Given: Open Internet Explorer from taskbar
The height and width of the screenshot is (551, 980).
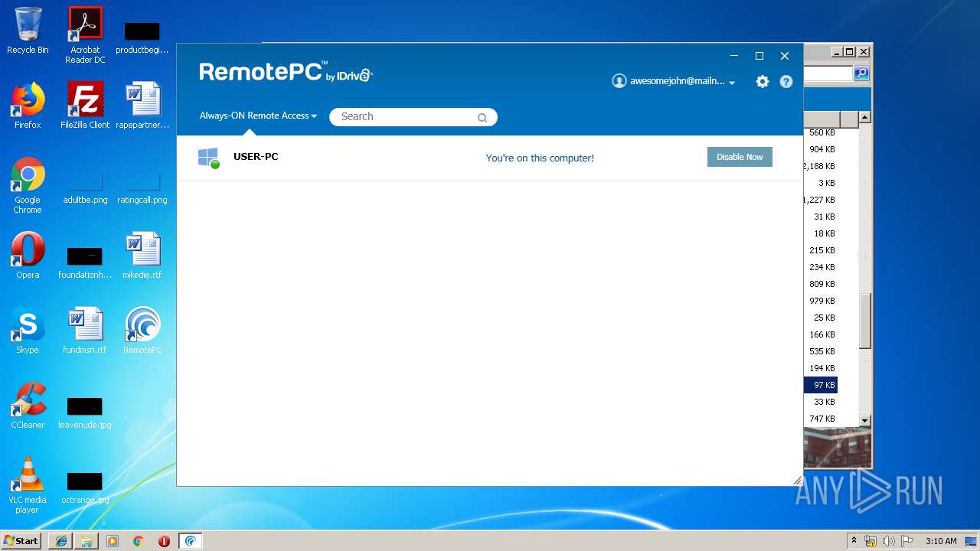Looking at the screenshot, I should pyautogui.click(x=60, y=541).
